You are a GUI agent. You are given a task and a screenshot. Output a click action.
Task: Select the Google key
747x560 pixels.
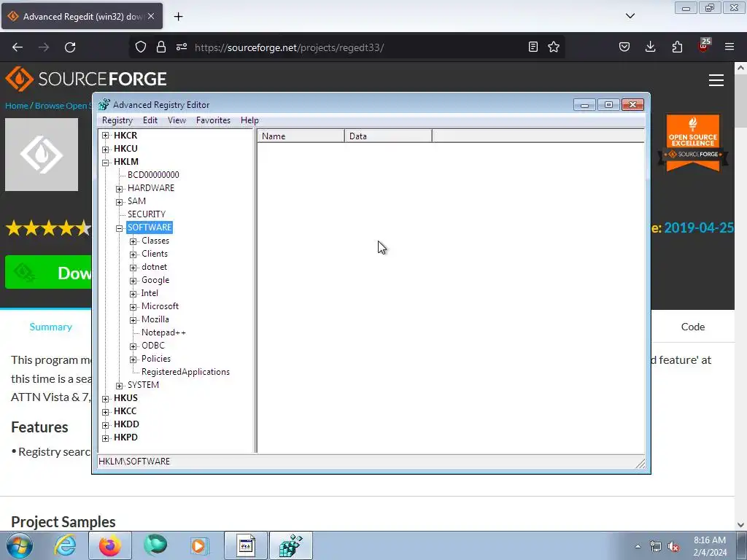click(x=155, y=280)
